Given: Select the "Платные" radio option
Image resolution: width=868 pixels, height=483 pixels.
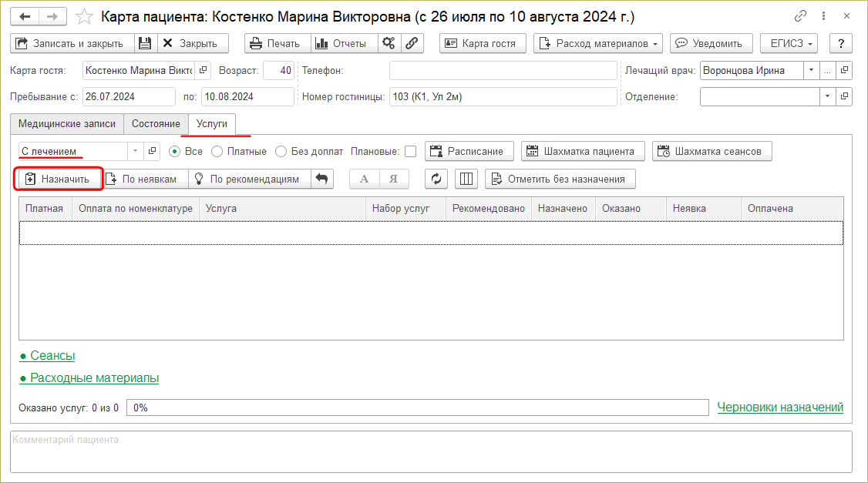Looking at the screenshot, I should click(x=217, y=152).
